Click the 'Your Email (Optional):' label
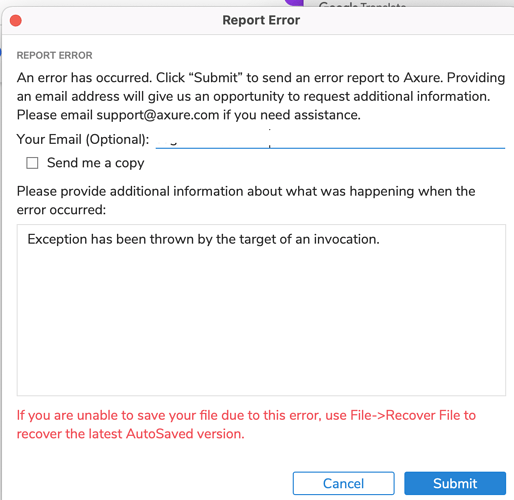Screen dimensions: 514x500 [83, 139]
